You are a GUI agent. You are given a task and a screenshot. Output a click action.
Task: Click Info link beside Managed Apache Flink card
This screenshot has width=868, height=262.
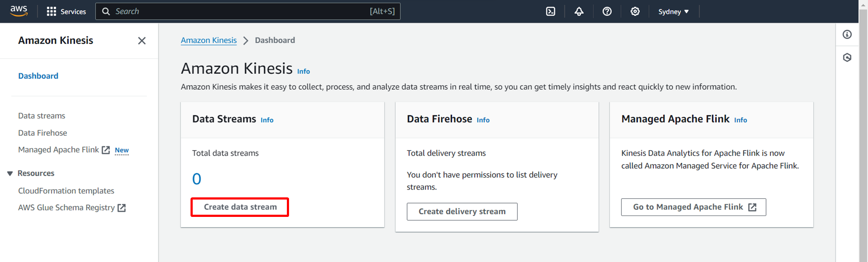pos(740,120)
